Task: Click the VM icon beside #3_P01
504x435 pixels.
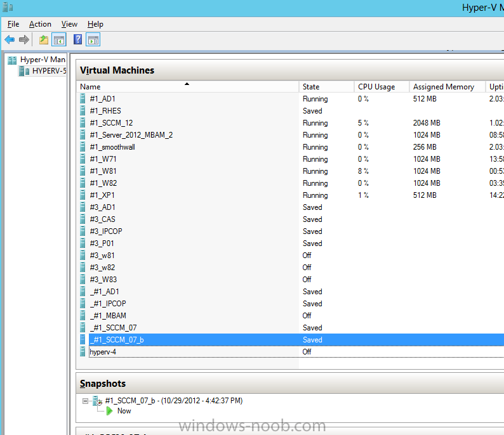Action: [x=83, y=243]
